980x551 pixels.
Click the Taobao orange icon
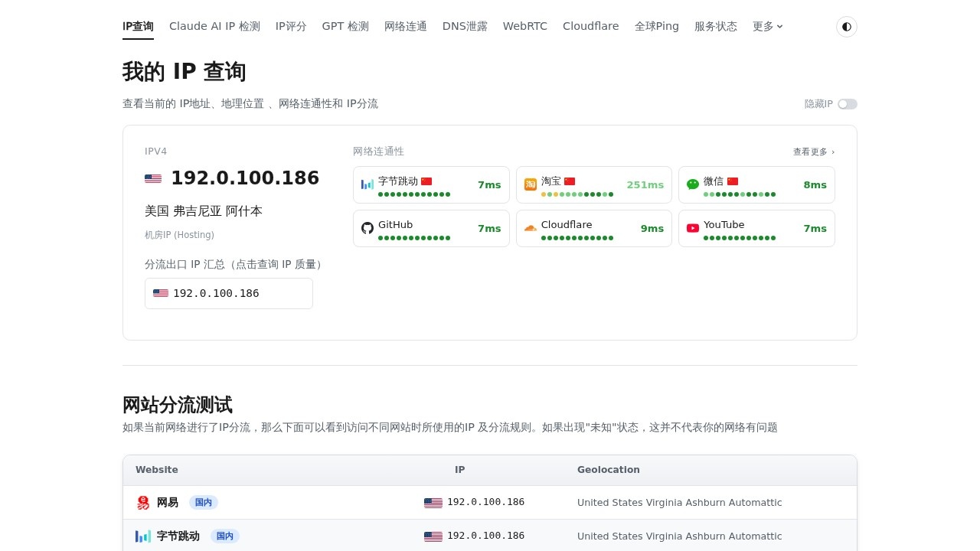point(531,184)
